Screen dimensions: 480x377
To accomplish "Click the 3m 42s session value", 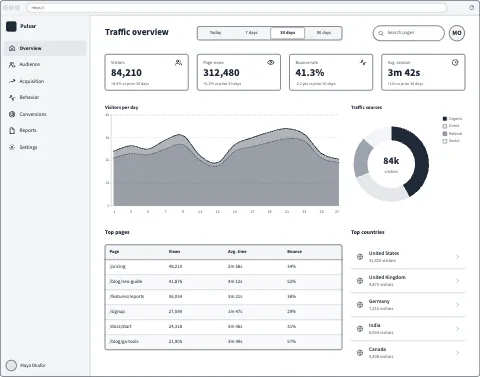I will pos(404,73).
